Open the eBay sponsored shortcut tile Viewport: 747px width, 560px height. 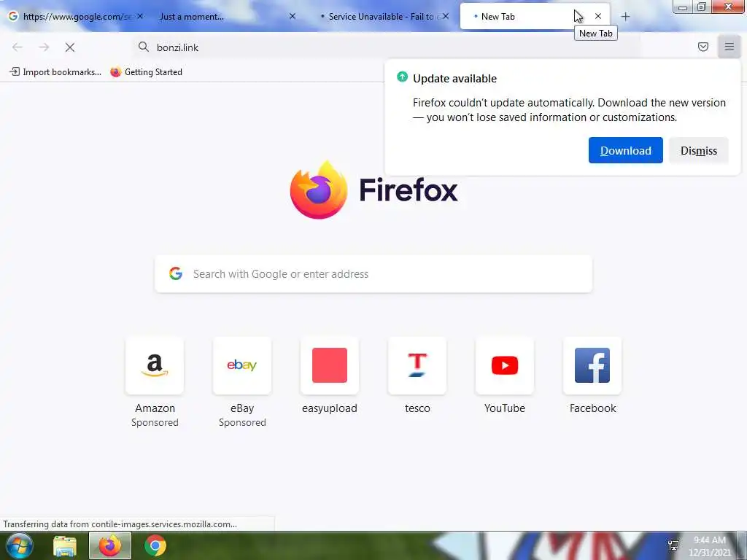[242, 365]
